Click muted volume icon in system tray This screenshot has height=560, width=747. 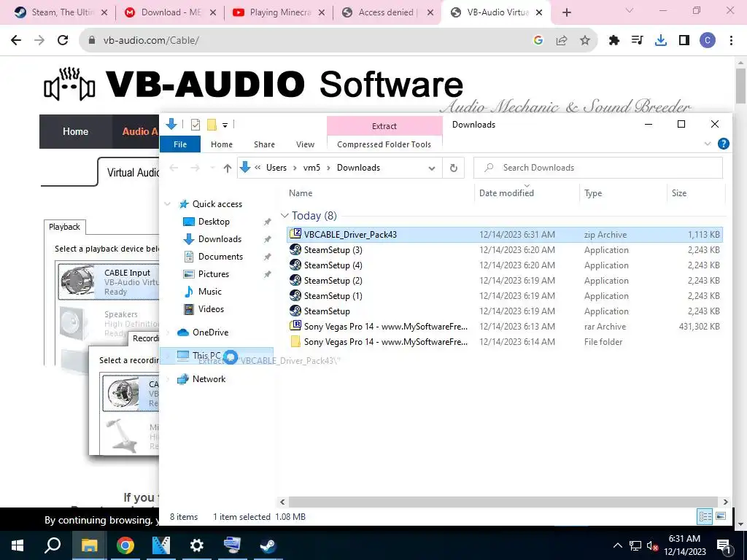tap(653, 545)
